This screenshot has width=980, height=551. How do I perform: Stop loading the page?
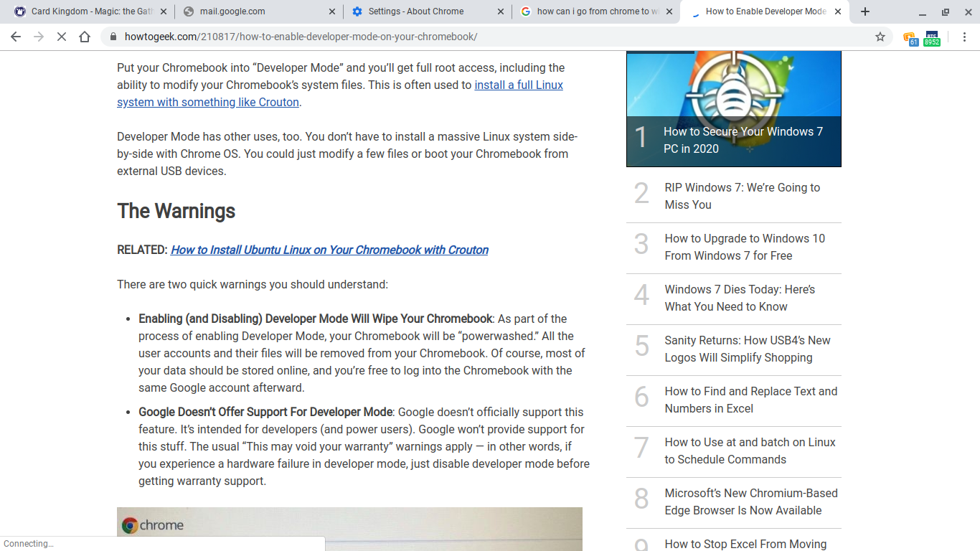click(x=62, y=37)
